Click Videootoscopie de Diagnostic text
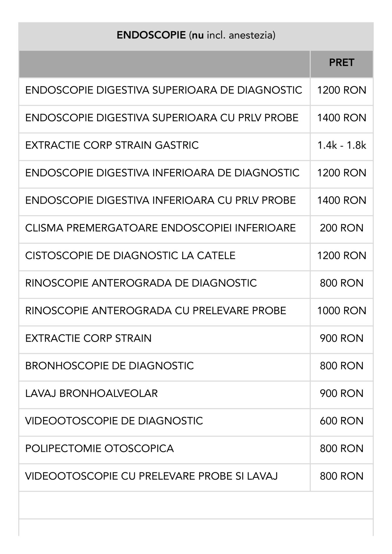392x554 pixels. (x=114, y=421)
